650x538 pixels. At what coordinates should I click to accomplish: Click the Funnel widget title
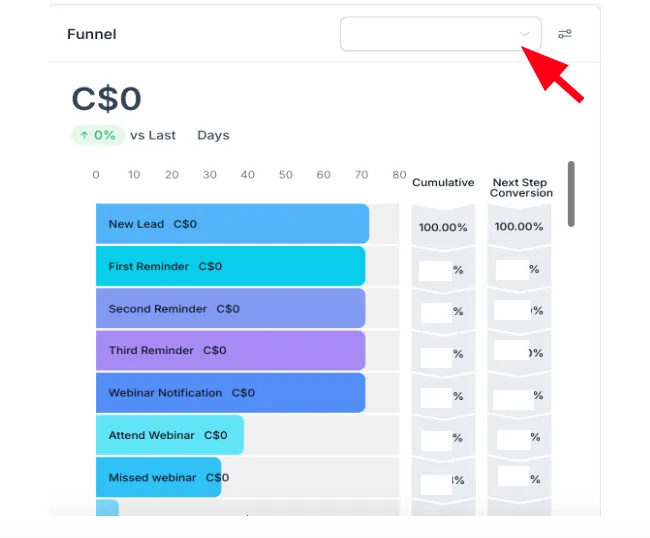(x=92, y=34)
